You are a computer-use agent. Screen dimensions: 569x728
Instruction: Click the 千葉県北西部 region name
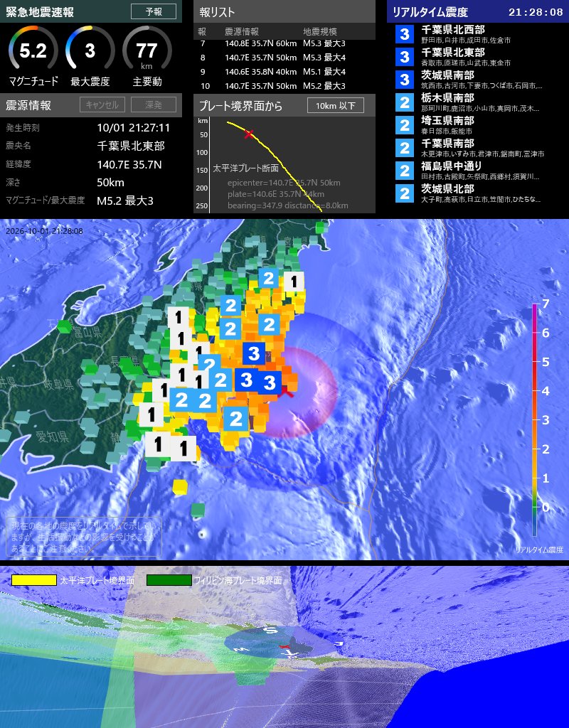tap(453, 30)
